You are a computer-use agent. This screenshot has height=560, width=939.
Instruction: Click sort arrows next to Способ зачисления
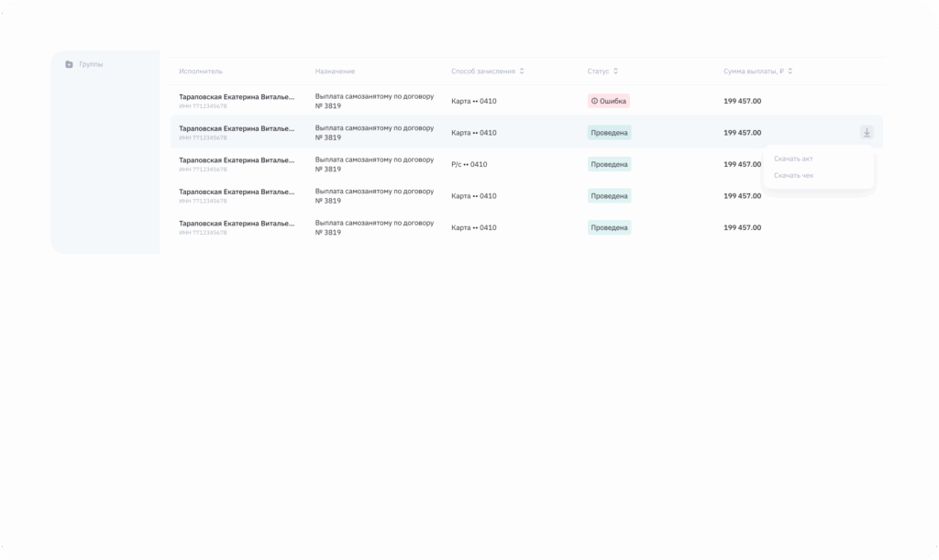[522, 71]
